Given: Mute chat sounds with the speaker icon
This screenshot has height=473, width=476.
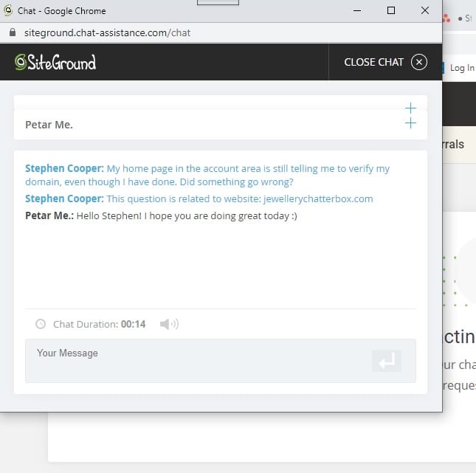Looking at the screenshot, I should (169, 324).
